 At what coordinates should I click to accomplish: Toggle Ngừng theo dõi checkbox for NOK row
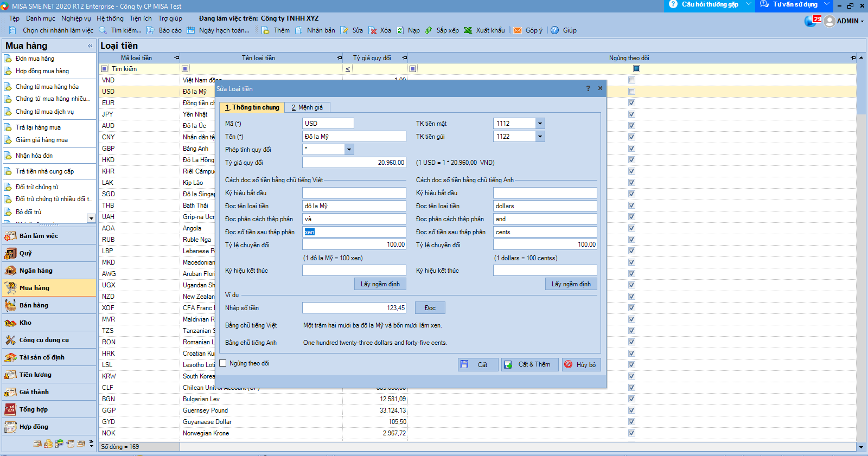[631, 433]
